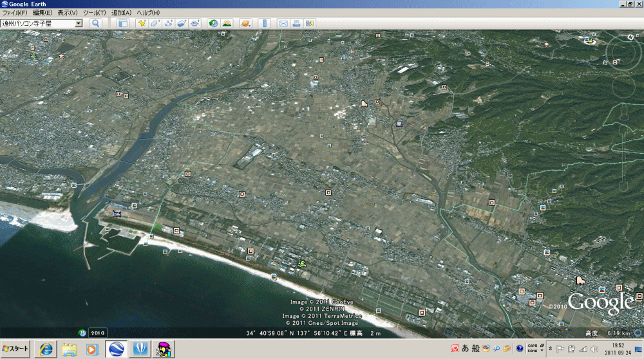Select the ruler measurement tool
This screenshot has height=359, width=644.
click(265, 23)
